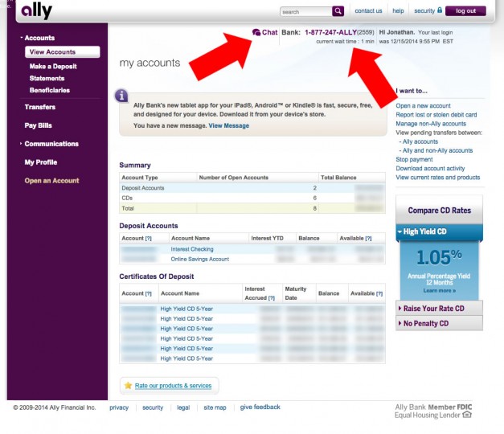Click the log out button

point(465,10)
